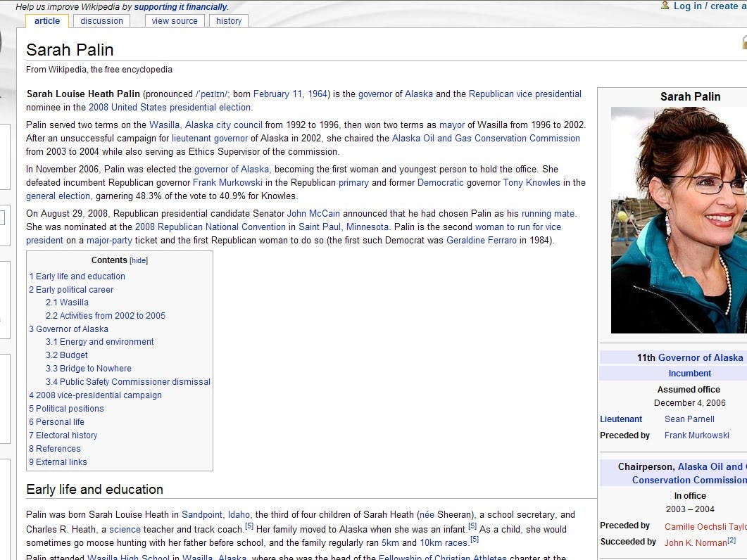Open lieutenant governor link
Image resolution: width=747 pixels, height=560 pixels.
(210, 138)
